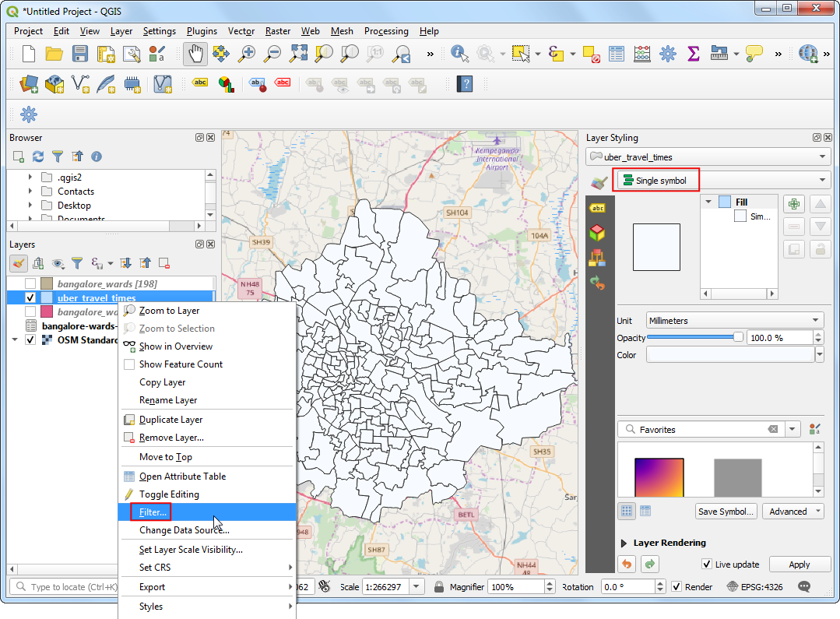
Task: Click the Save Project floppy icon
Action: 80,54
